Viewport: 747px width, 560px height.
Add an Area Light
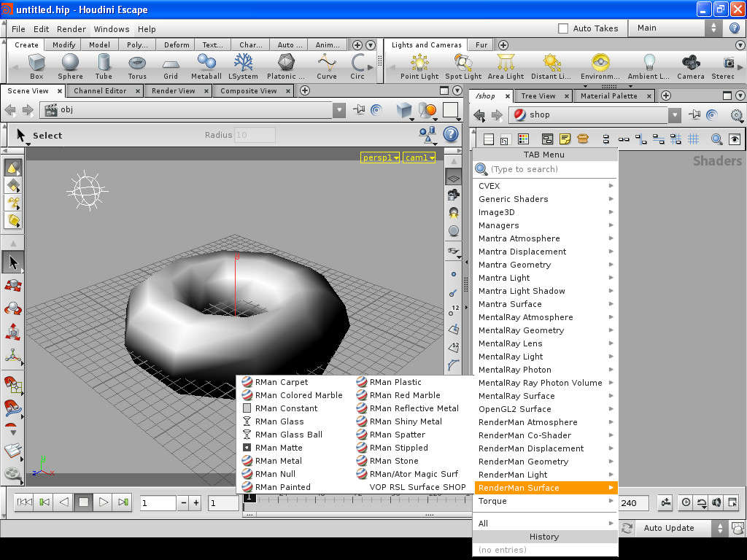click(506, 66)
